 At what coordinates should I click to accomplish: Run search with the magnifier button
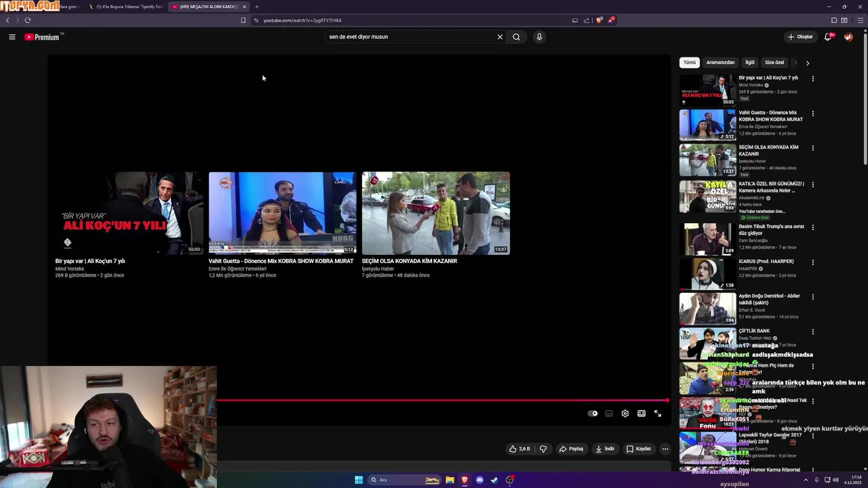pos(516,37)
